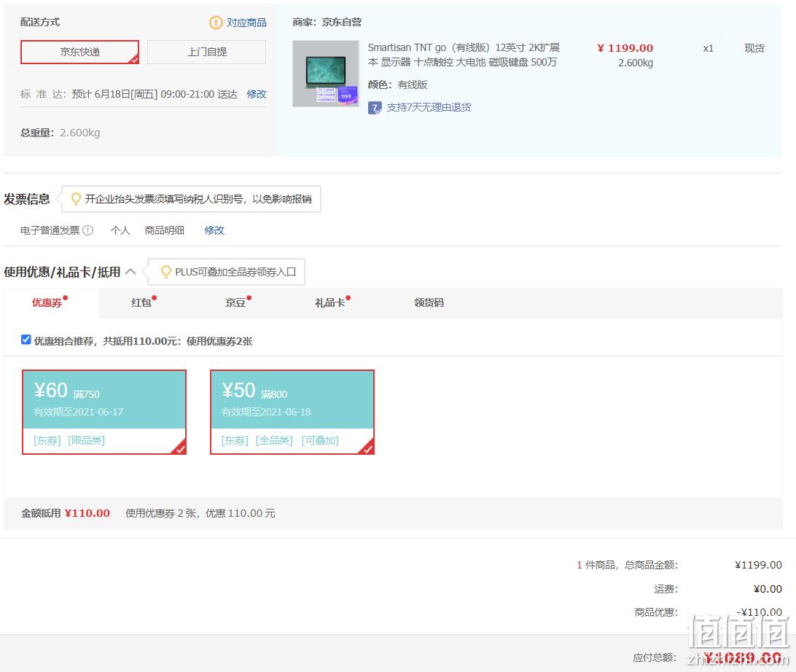Switch to the 红包 tab
The width and height of the screenshot is (796, 672).
[141, 303]
